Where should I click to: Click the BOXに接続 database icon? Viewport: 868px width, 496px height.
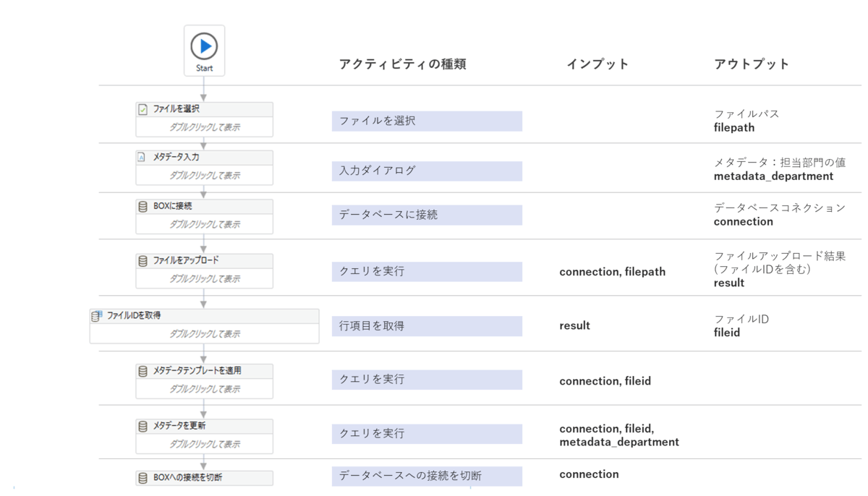pos(143,206)
